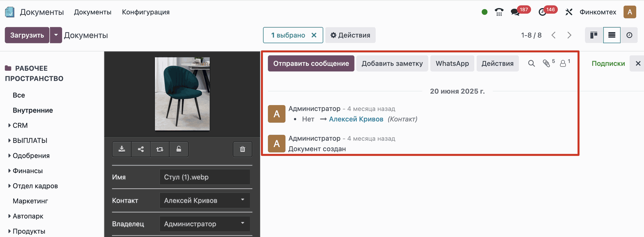
Task: Open the VoIP phone icon
Action: point(499,12)
